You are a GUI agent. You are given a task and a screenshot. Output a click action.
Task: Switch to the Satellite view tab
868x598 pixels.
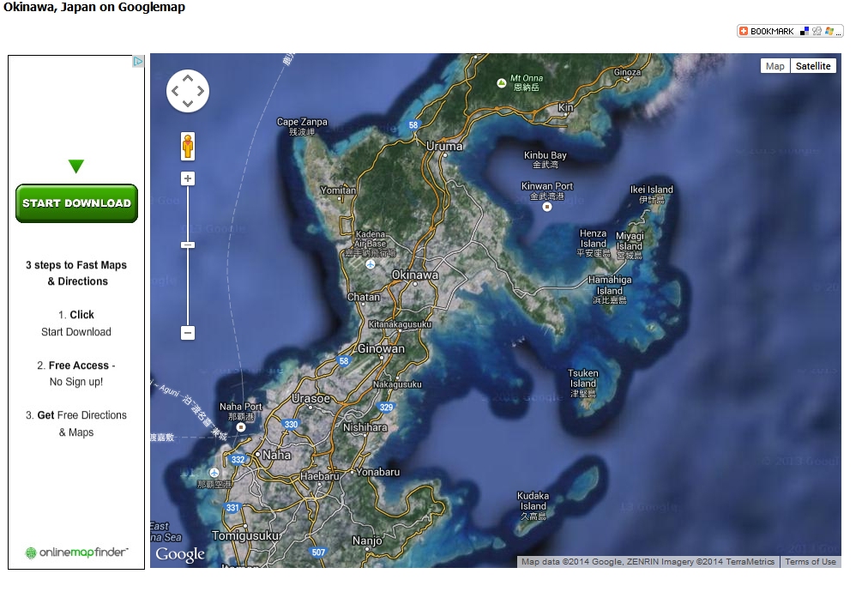pyautogui.click(x=813, y=66)
